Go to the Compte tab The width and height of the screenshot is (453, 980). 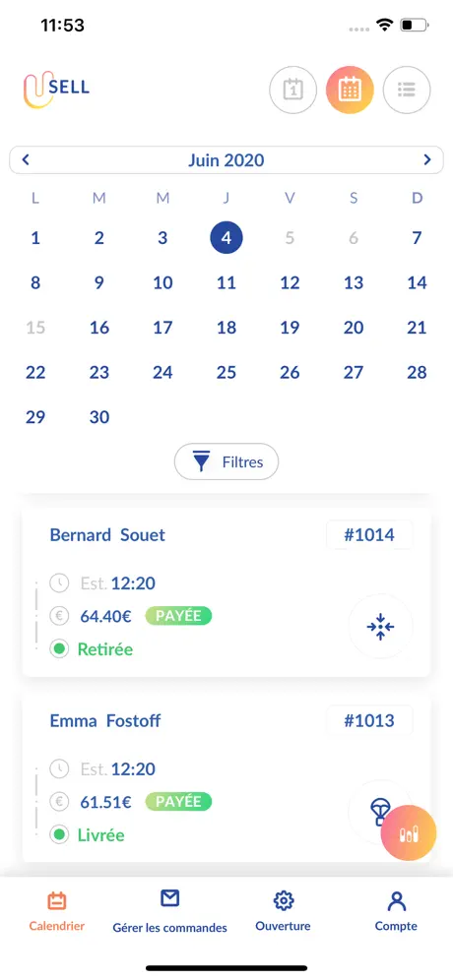396,910
